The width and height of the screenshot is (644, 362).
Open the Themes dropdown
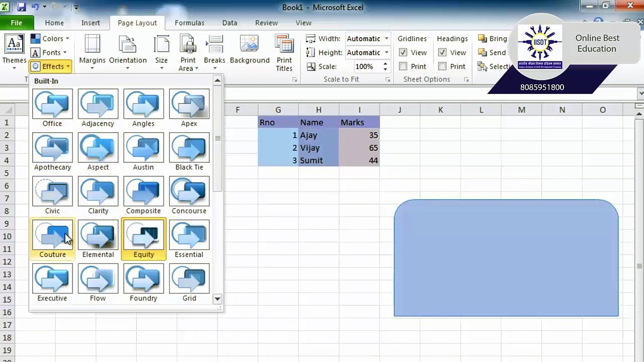14,53
